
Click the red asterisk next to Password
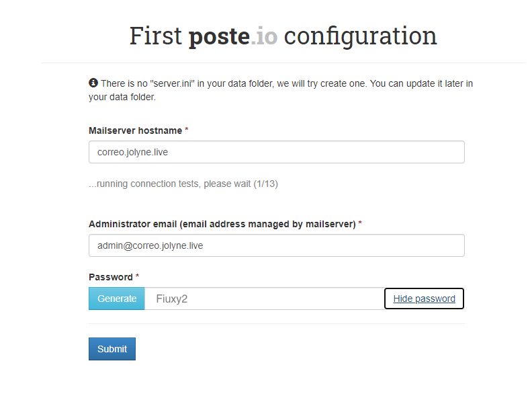click(x=138, y=277)
